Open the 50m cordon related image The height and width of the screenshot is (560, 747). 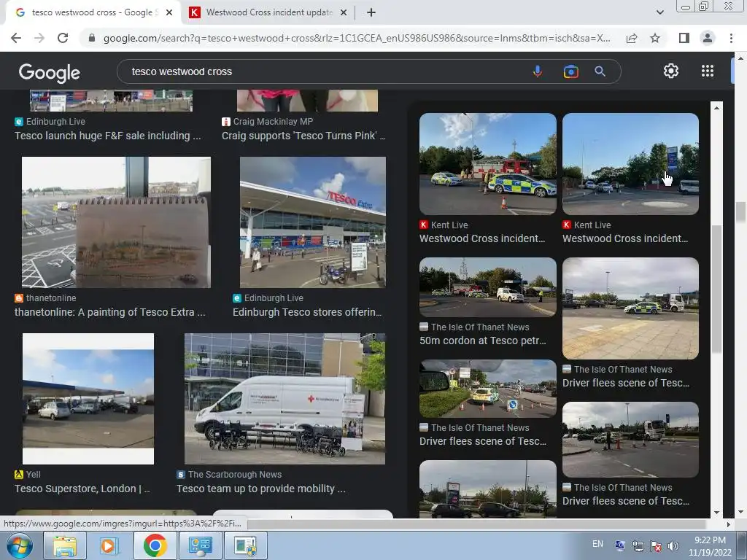[x=488, y=287]
